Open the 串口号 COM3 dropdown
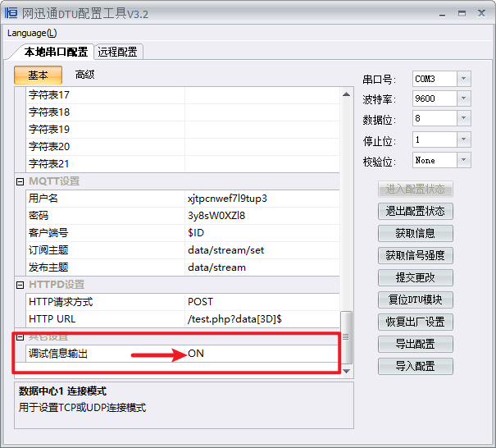Viewport: 496px width, 448px height. click(x=463, y=79)
